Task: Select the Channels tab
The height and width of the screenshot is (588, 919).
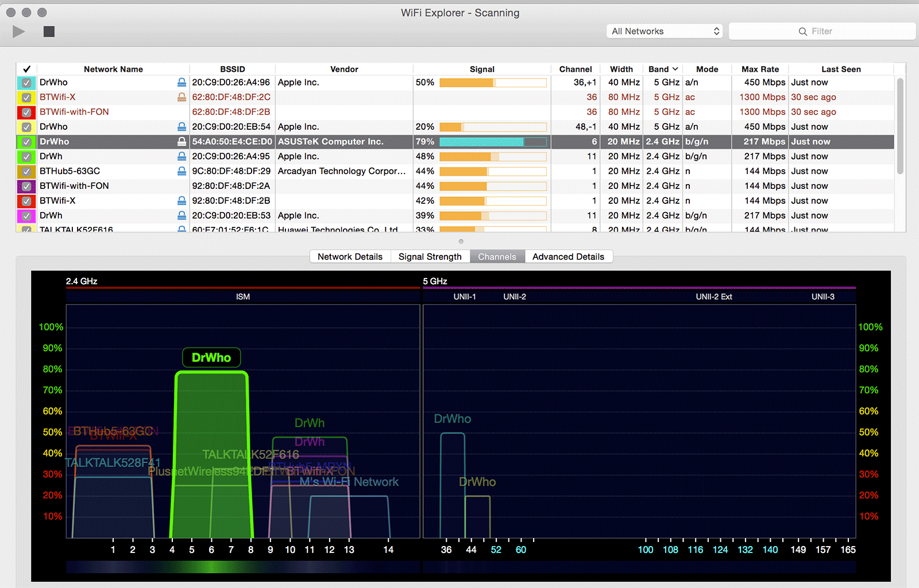Action: (497, 257)
